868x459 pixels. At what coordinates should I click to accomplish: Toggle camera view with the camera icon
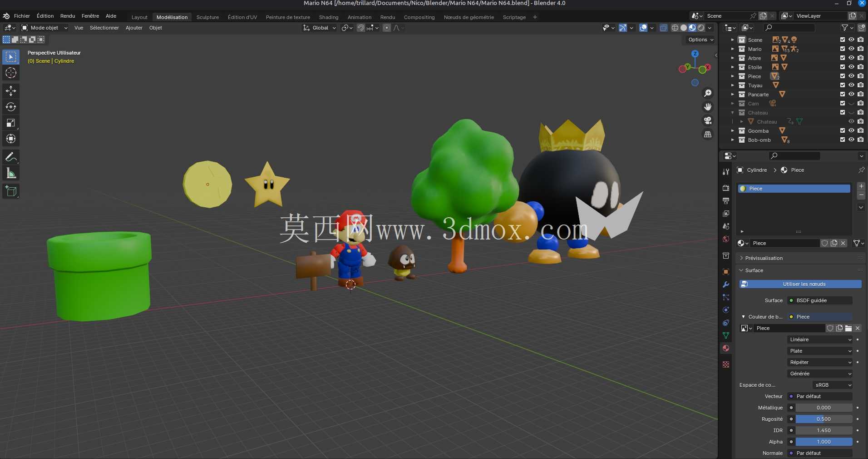[x=708, y=120]
